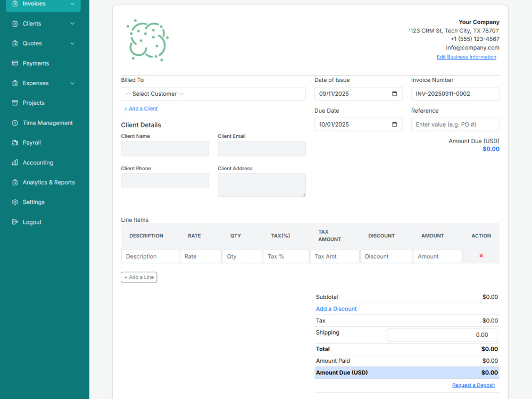Click the Request a Deposit link
The height and width of the screenshot is (399, 532).
[x=473, y=385]
